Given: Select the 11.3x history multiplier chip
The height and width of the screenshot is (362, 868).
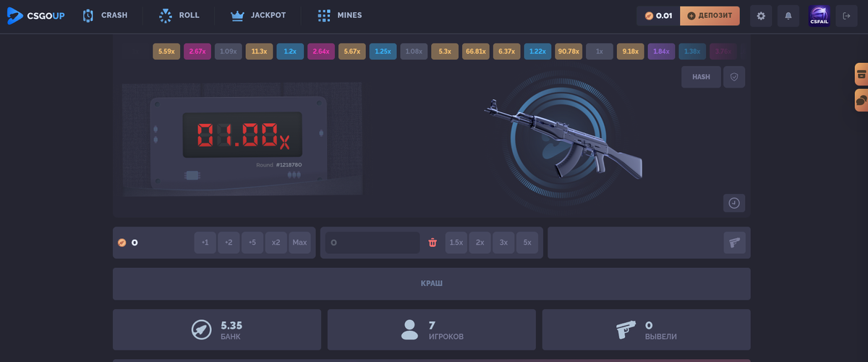Looking at the screenshot, I should [x=259, y=51].
